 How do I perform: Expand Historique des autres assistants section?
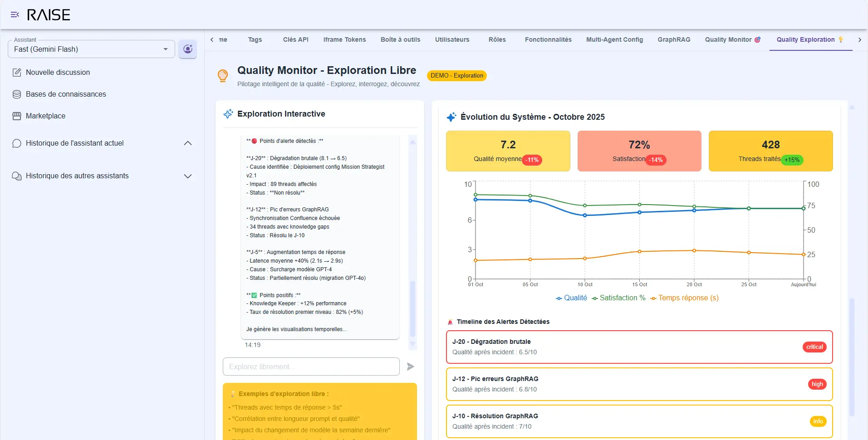tap(187, 176)
